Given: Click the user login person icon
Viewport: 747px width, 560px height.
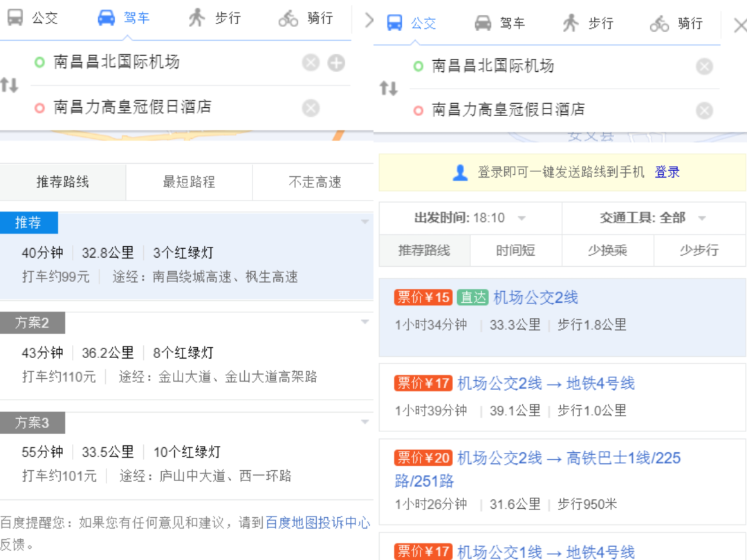Looking at the screenshot, I should pyautogui.click(x=460, y=172).
